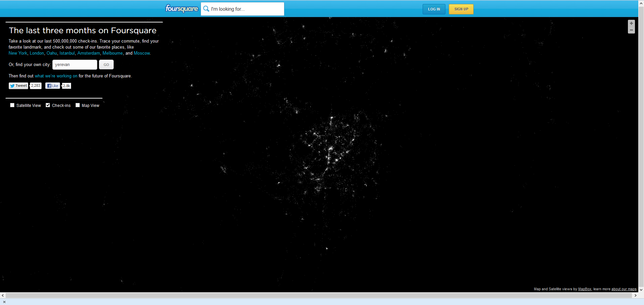Click the SIGN UP button
Screen dimensions: 644x305
click(461, 9)
